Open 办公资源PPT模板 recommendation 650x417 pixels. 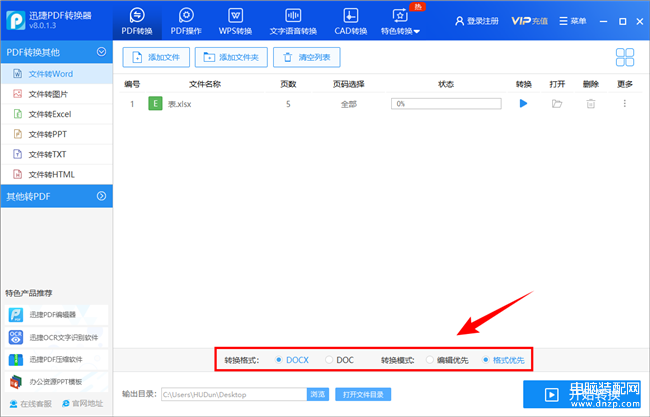point(56,382)
